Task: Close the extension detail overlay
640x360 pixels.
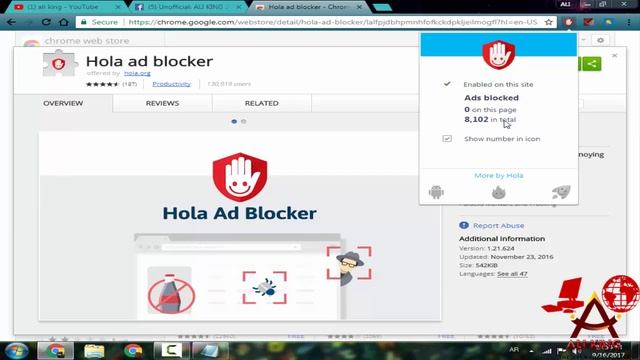Action: tap(614, 56)
